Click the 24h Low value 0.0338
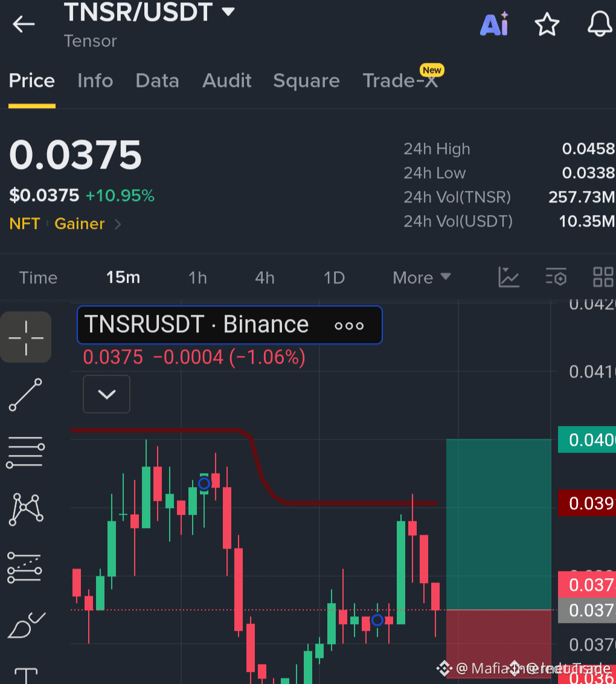This screenshot has width=616, height=684. pyautogui.click(x=588, y=173)
